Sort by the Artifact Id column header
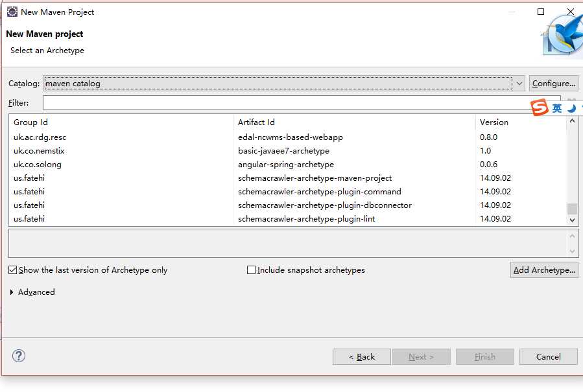This screenshot has height=392, width=583. 355,122
